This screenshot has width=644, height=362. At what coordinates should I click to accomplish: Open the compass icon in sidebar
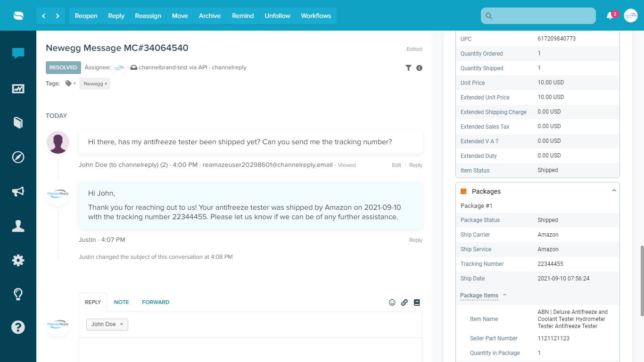click(18, 157)
